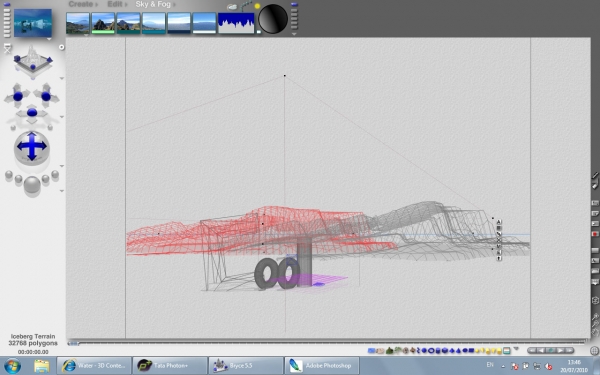600x375 pixels.
Task: Open object attributes A icon
Action: tap(499, 222)
